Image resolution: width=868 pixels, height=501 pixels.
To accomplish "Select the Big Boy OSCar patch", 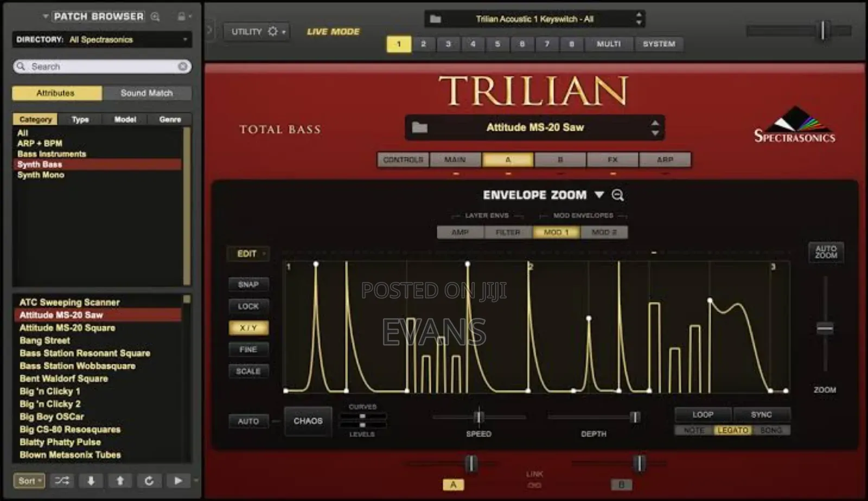I will pyautogui.click(x=52, y=416).
